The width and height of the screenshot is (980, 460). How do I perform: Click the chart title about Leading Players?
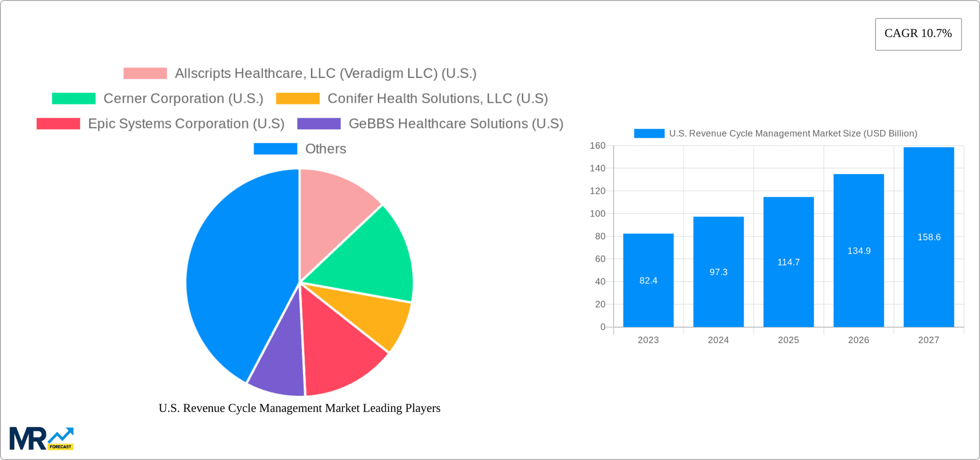pyautogui.click(x=299, y=408)
